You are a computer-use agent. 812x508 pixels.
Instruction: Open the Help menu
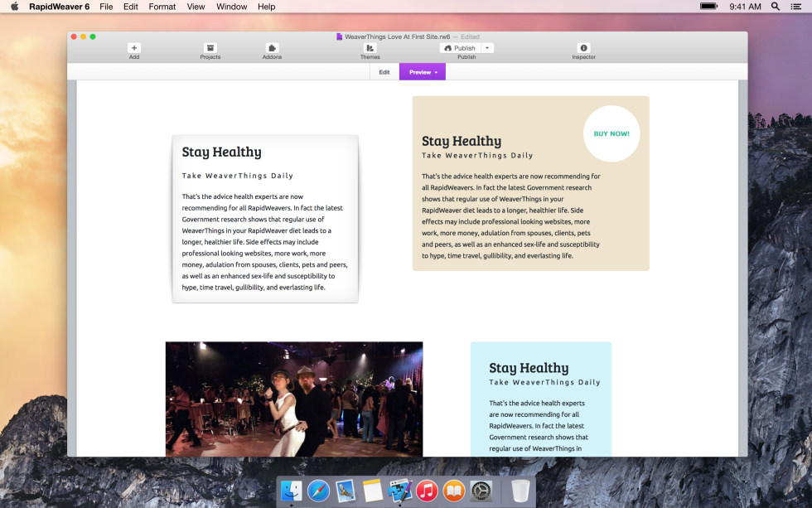pos(266,7)
